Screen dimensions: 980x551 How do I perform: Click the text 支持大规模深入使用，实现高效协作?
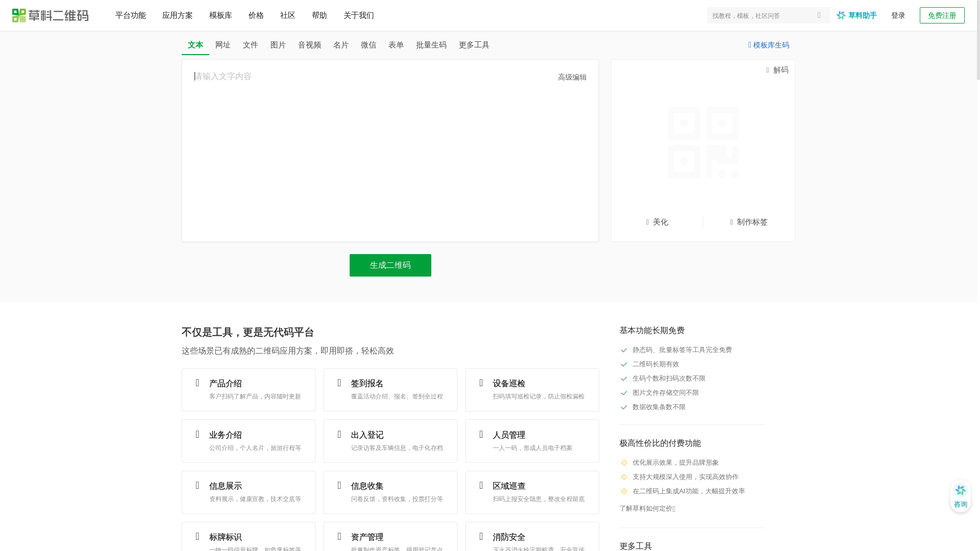point(686,477)
